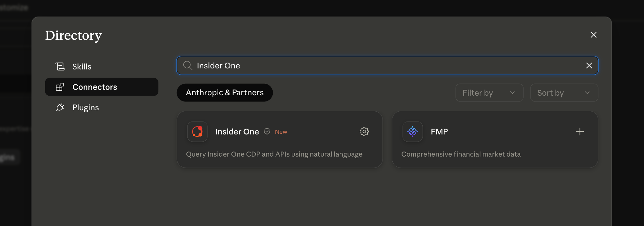Screen dimensions: 644x226
Task: Clear the search field text
Action: (x=589, y=65)
